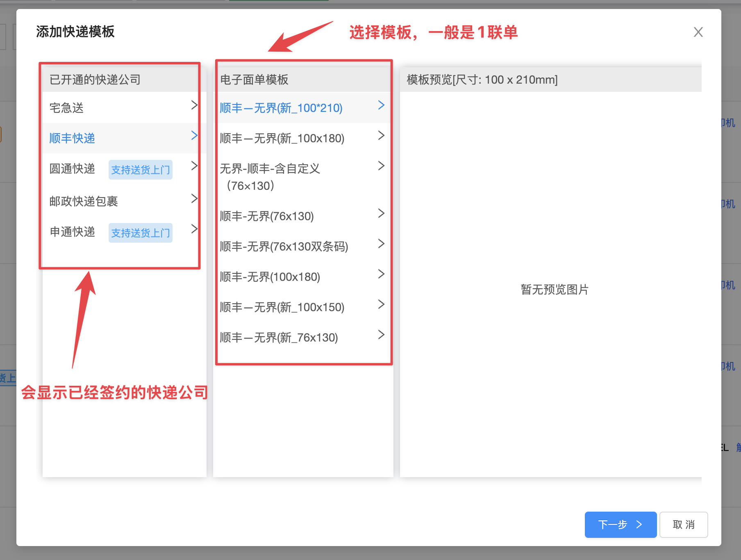Screen dimensions: 741x560
Task: Close the 添加快递模板 dialog with X icon
Action: tap(698, 32)
